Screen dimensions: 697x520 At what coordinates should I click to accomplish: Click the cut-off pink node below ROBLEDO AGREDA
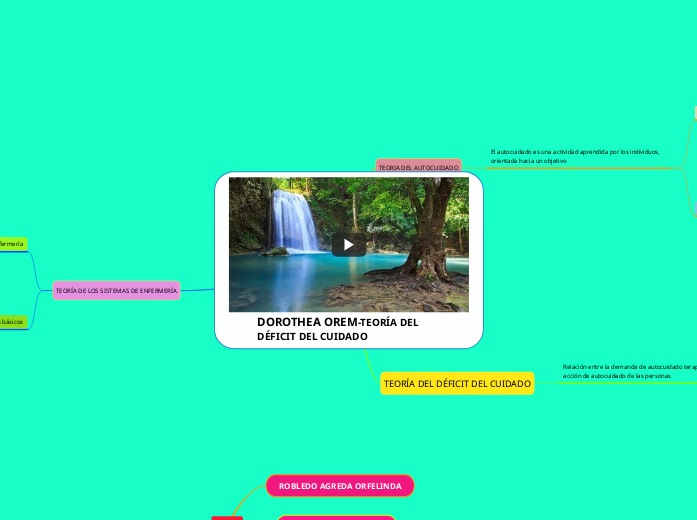coord(335,517)
